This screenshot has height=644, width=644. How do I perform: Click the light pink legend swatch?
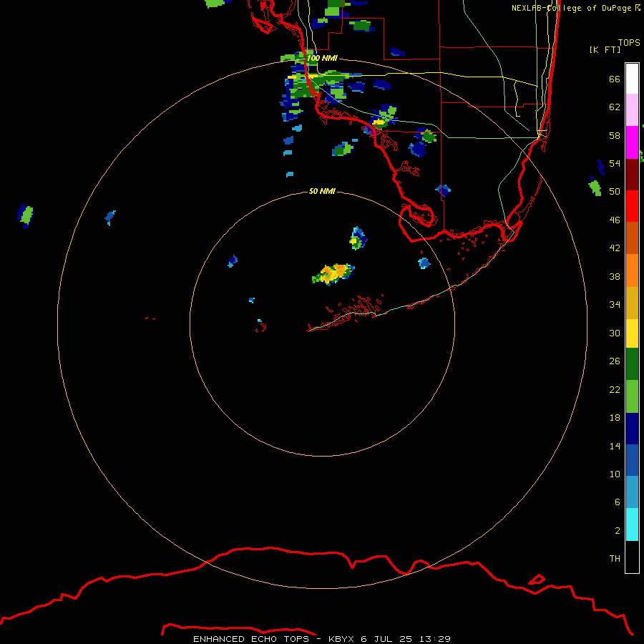[632, 110]
